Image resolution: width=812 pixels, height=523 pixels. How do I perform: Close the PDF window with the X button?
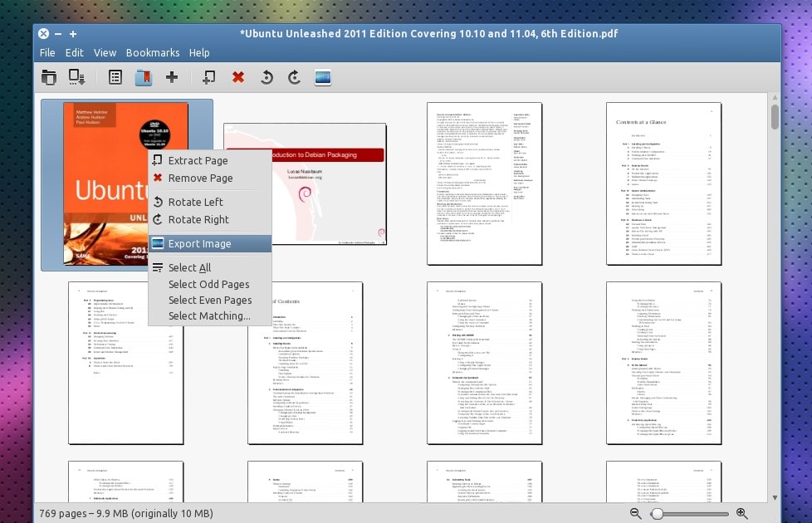click(x=43, y=34)
